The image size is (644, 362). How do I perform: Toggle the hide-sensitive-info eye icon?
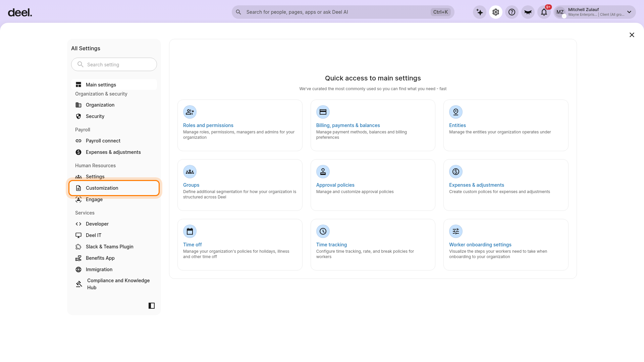pos(528,12)
